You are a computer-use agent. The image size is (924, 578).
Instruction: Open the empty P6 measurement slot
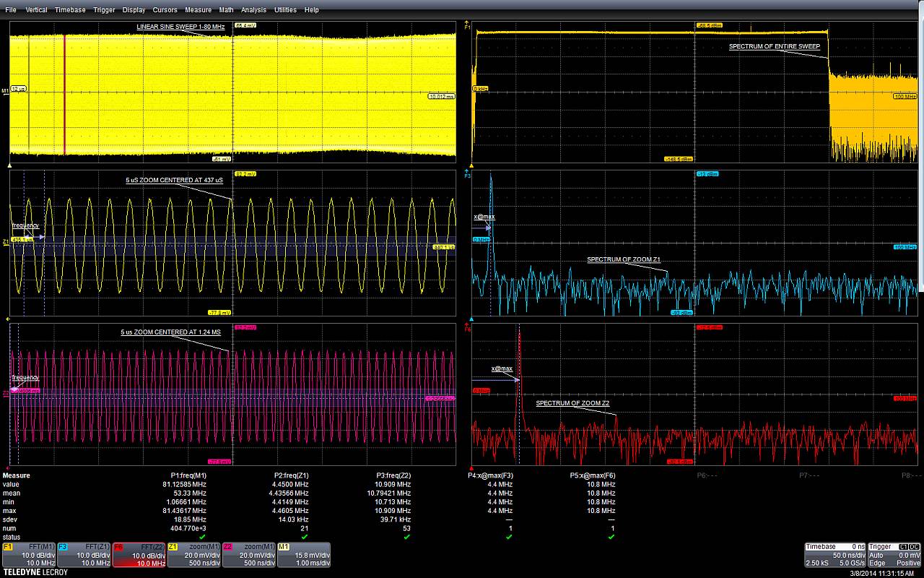point(707,475)
